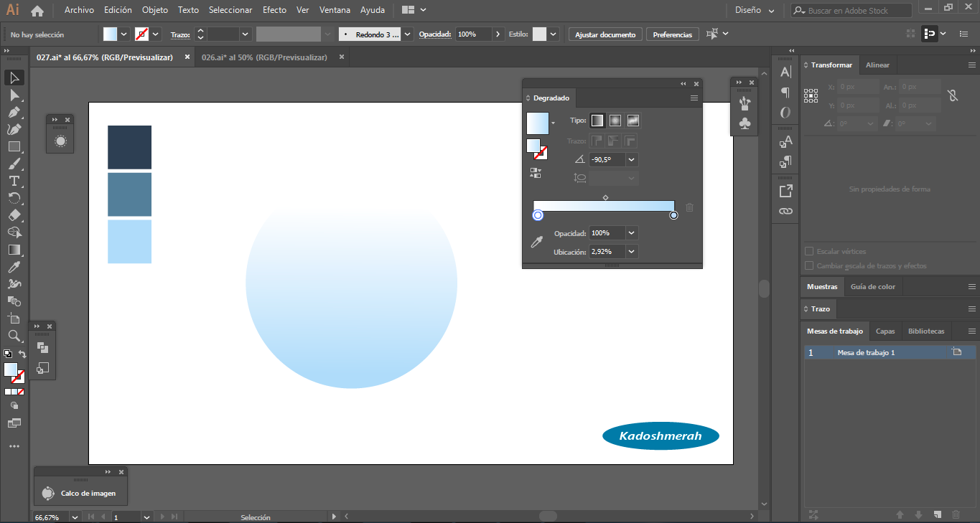980x523 pixels.
Task: Switch to Alinear tab
Action: pos(877,65)
